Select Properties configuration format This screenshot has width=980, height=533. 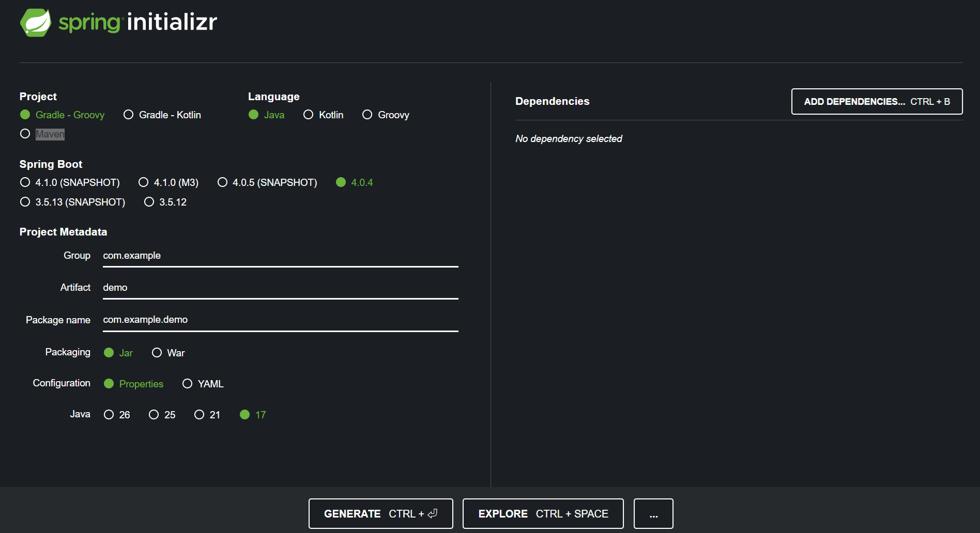click(x=133, y=384)
